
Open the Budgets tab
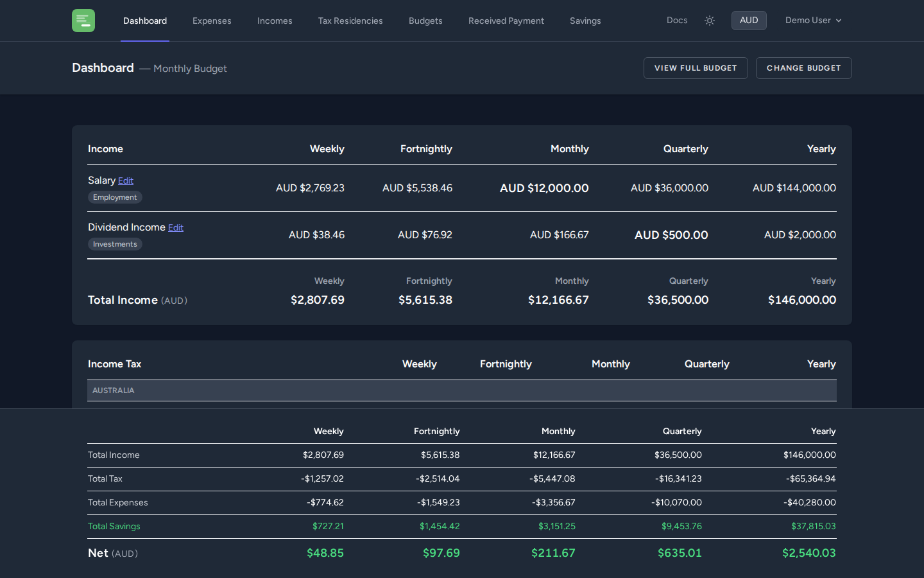pos(425,21)
